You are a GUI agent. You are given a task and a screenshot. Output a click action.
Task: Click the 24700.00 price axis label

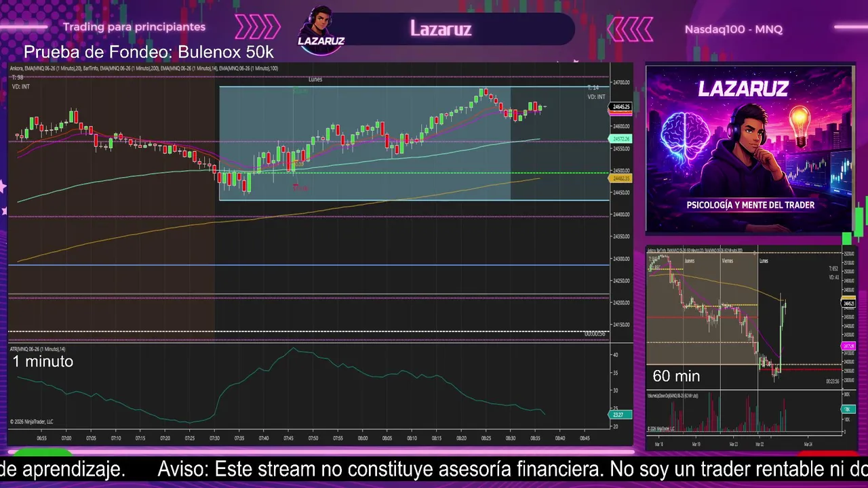621,83
